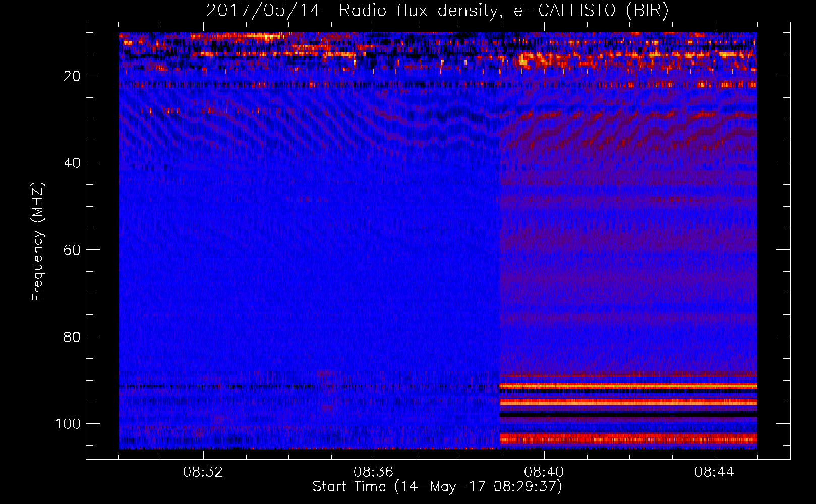The height and width of the screenshot is (504, 816).
Task: Click the 40 frequency tick label
Action: [73, 163]
